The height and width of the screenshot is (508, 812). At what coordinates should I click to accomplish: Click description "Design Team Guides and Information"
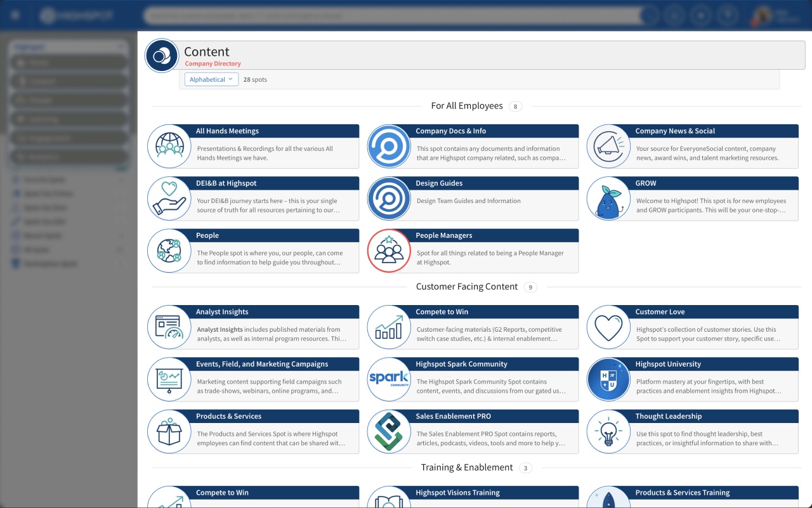coord(469,201)
